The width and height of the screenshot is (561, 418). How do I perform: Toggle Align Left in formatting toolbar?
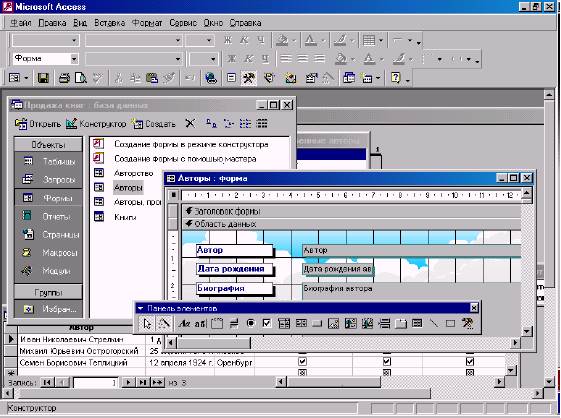(286, 59)
